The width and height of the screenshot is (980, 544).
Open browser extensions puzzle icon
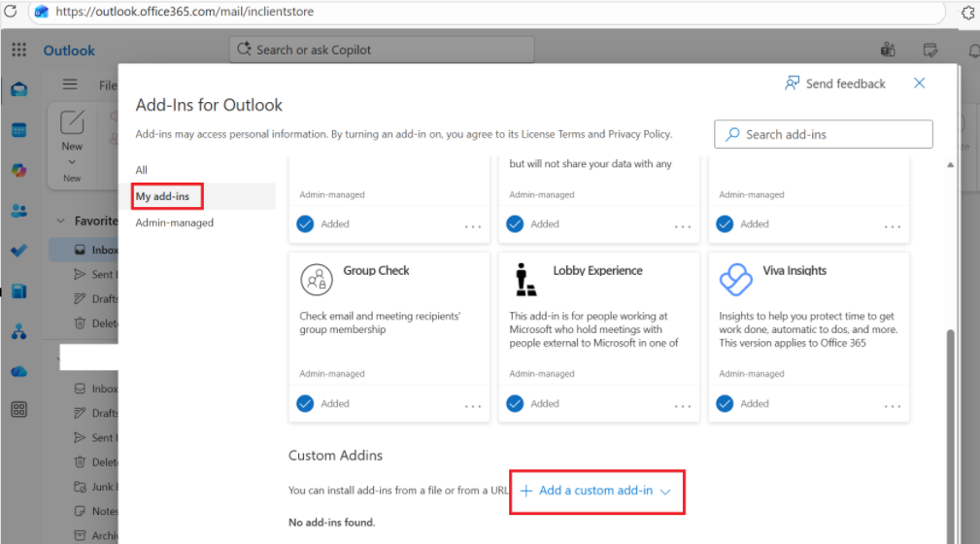tap(968, 12)
